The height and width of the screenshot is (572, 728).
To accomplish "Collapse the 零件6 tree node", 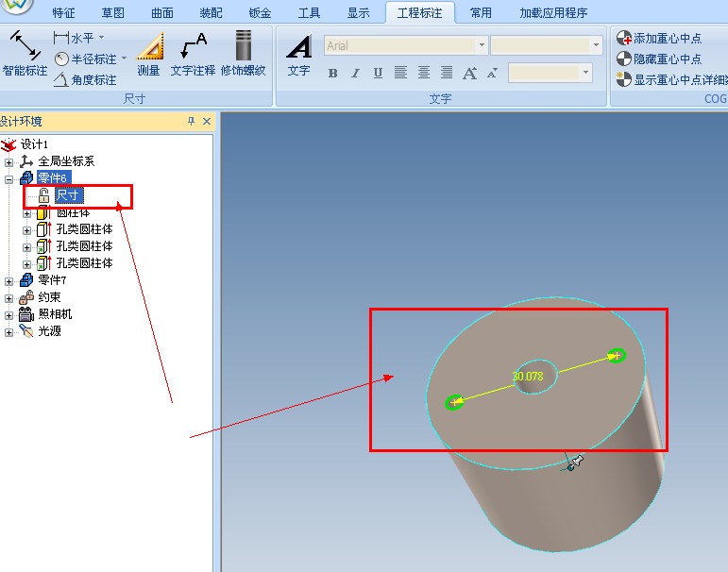I will click(9, 178).
